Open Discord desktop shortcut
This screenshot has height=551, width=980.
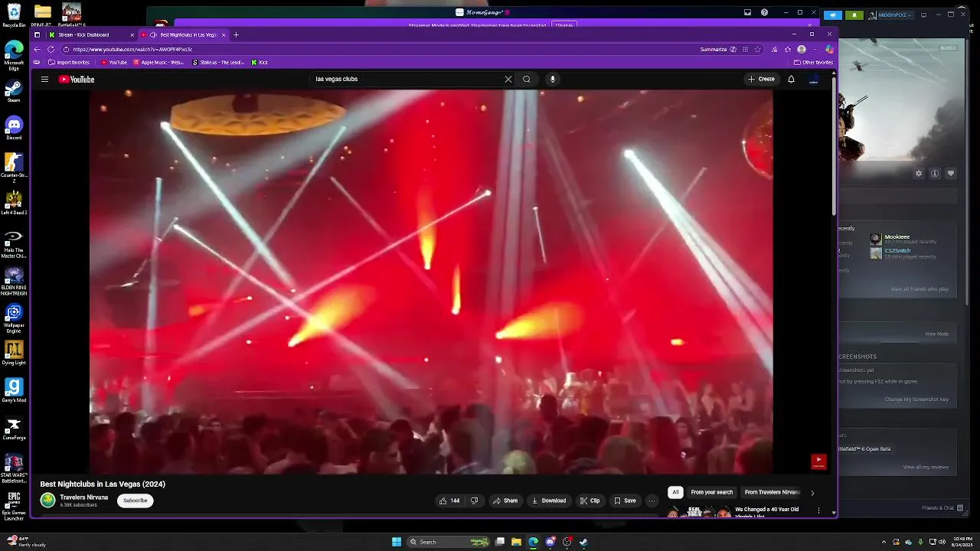(x=14, y=127)
